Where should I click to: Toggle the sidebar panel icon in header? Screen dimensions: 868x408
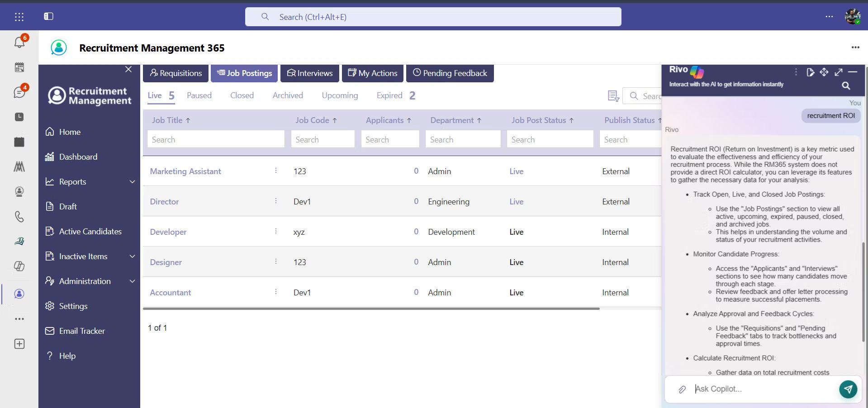click(48, 16)
